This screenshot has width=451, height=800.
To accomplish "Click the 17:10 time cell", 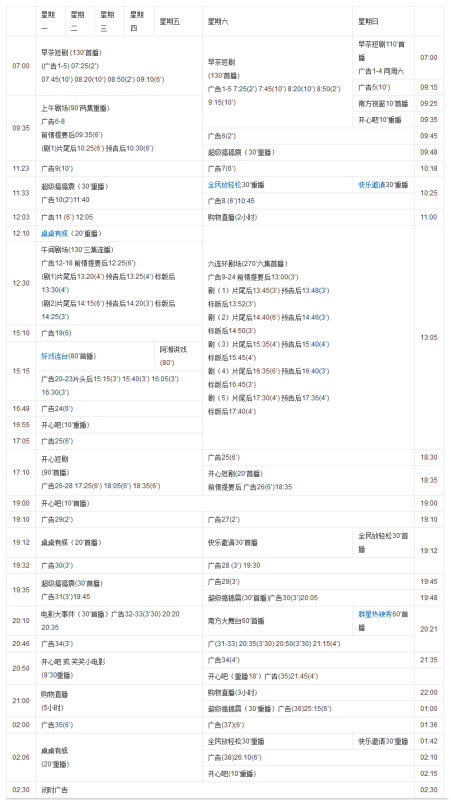I will [x=21, y=472].
